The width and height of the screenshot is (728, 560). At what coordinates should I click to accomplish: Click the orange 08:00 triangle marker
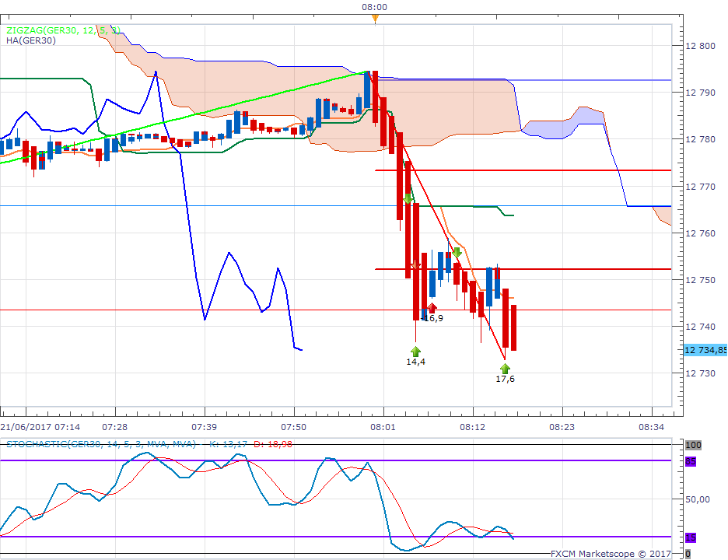[x=375, y=19]
